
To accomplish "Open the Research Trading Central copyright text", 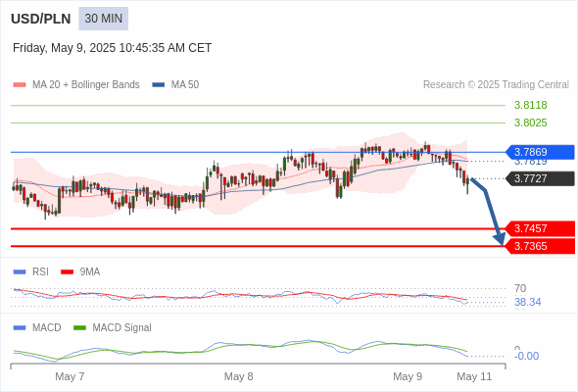I will pos(496,85).
